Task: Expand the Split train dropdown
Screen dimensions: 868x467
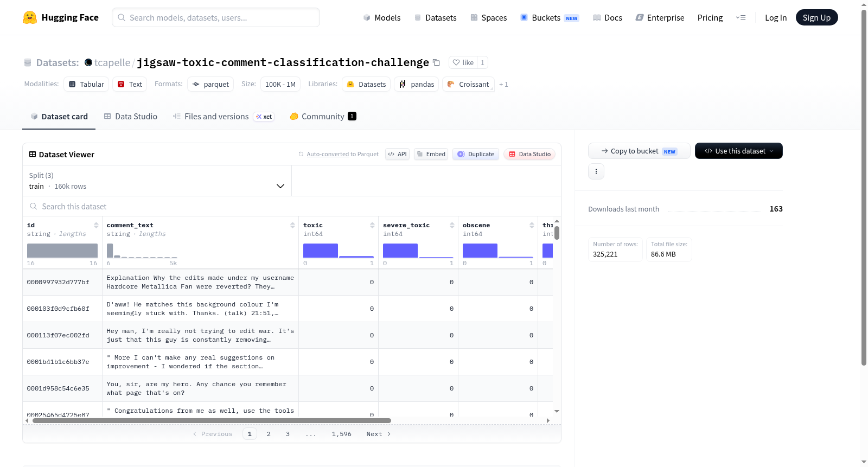Action: (x=157, y=181)
